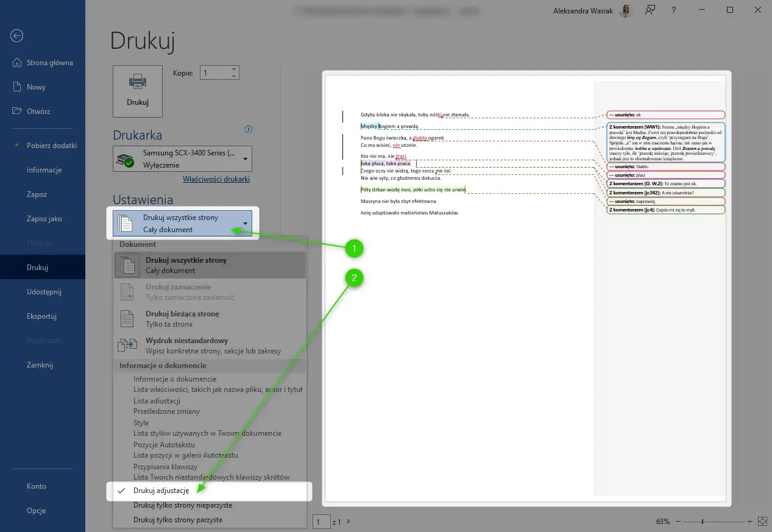Click the zoom to page icon
Image resolution: width=772 pixels, height=532 pixels.
tap(762, 522)
